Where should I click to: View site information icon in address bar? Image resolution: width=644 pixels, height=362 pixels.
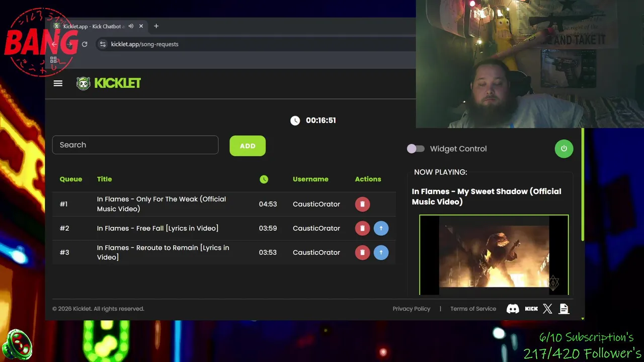pyautogui.click(x=103, y=44)
